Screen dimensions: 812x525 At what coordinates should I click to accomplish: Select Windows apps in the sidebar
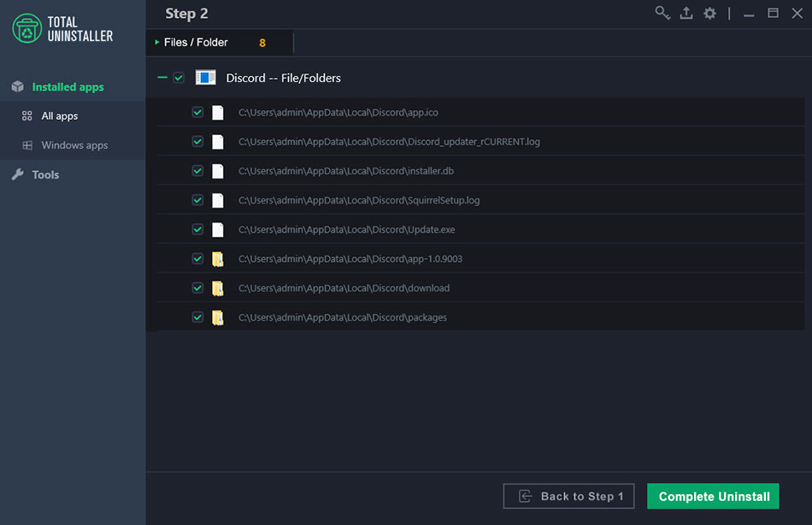point(74,145)
